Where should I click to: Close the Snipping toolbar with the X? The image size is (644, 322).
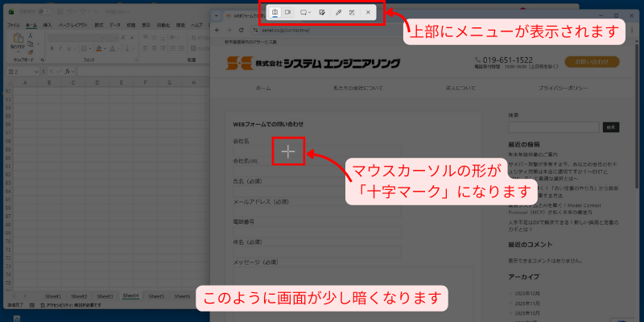point(368,12)
